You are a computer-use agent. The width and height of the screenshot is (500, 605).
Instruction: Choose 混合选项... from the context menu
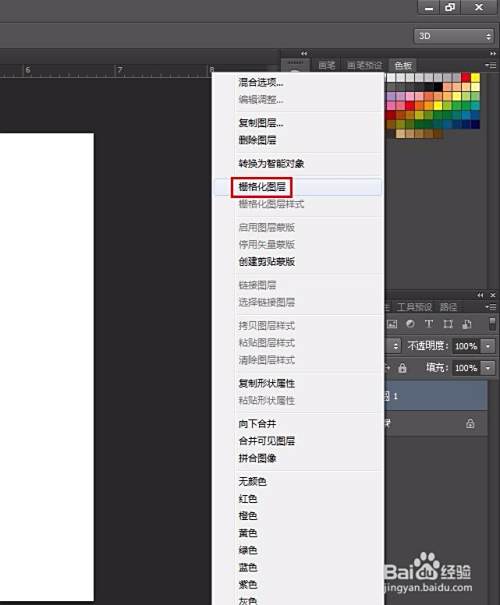[298, 82]
